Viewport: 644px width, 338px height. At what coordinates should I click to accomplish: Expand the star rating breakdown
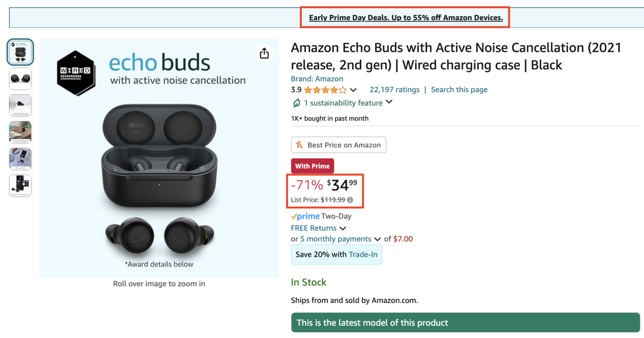(354, 90)
